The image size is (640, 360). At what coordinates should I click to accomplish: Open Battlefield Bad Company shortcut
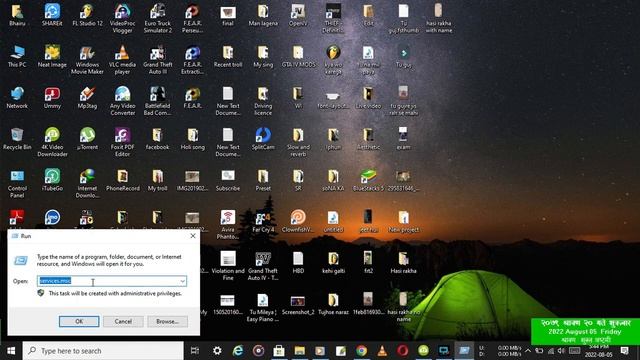[x=158, y=101]
